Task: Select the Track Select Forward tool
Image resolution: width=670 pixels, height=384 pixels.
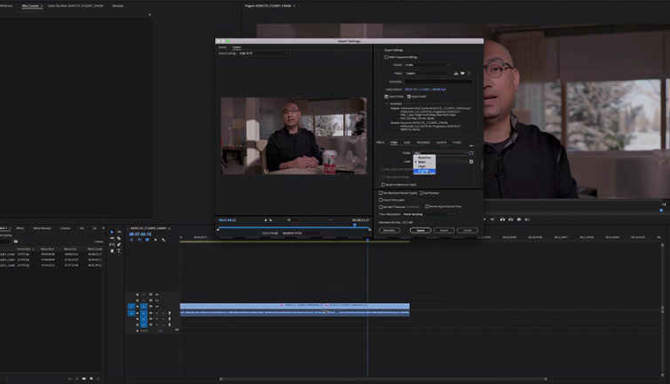Action: pos(119,232)
